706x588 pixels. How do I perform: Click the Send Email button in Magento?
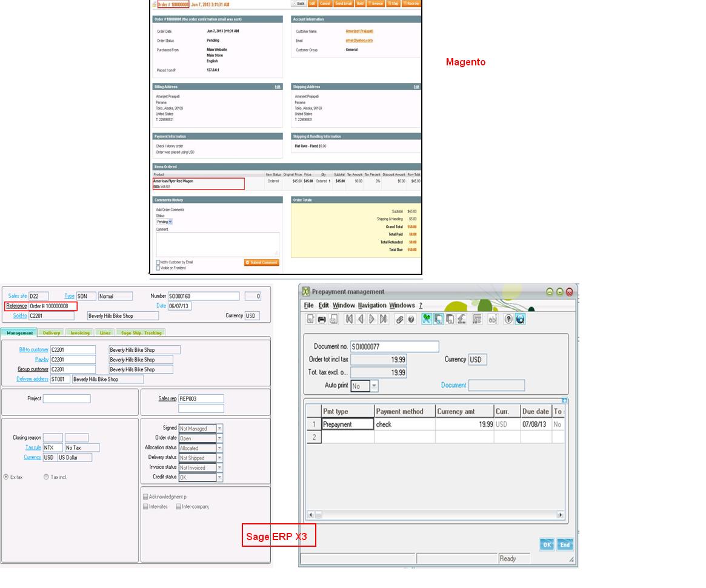tap(343, 4)
